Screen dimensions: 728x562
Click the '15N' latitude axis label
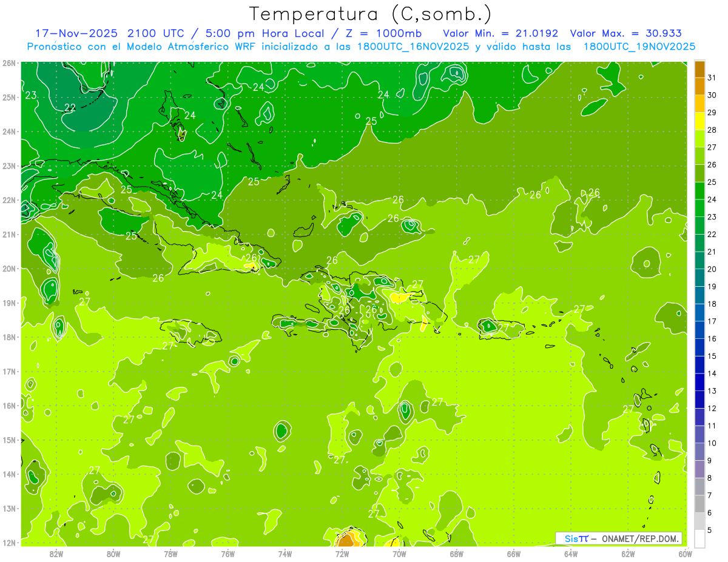pos(9,440)
